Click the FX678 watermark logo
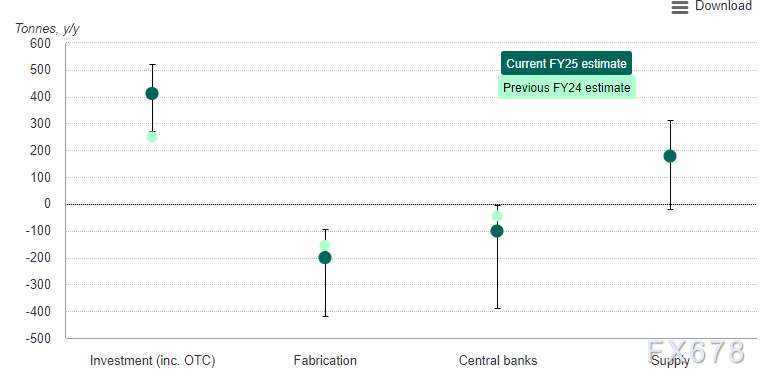 [x=696, y=352]
